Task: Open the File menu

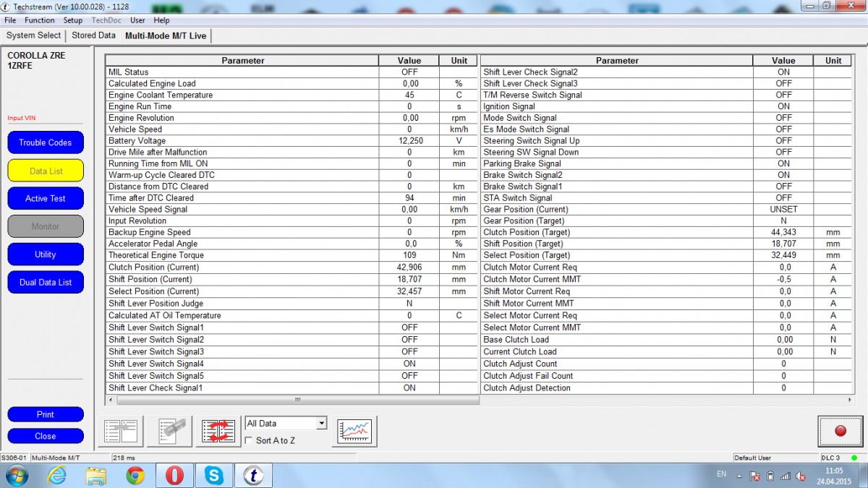Action: (x=10, y=20)
